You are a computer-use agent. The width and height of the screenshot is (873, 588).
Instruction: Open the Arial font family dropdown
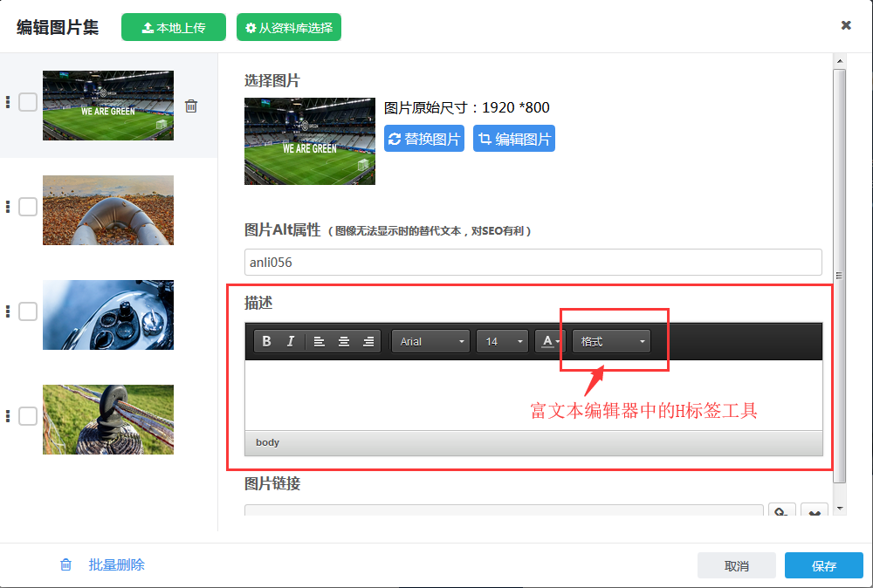click(x=431, y=341)
